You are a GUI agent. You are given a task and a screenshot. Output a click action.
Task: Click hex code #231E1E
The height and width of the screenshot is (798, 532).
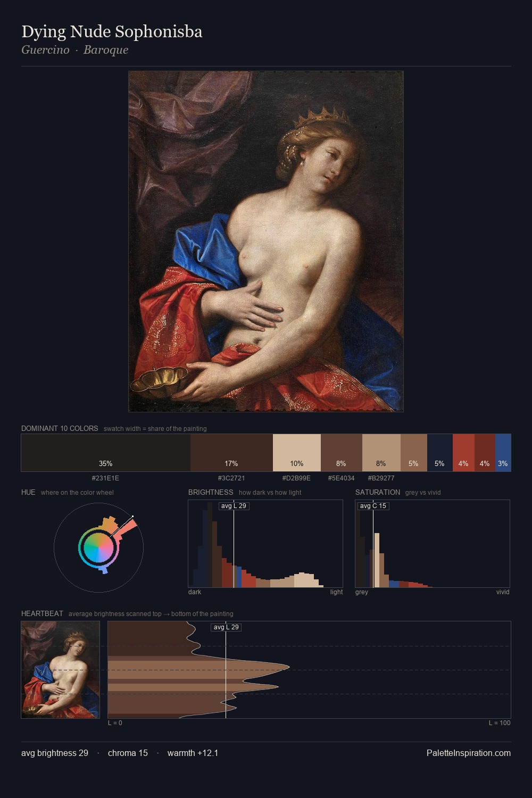tap(105, 478)
